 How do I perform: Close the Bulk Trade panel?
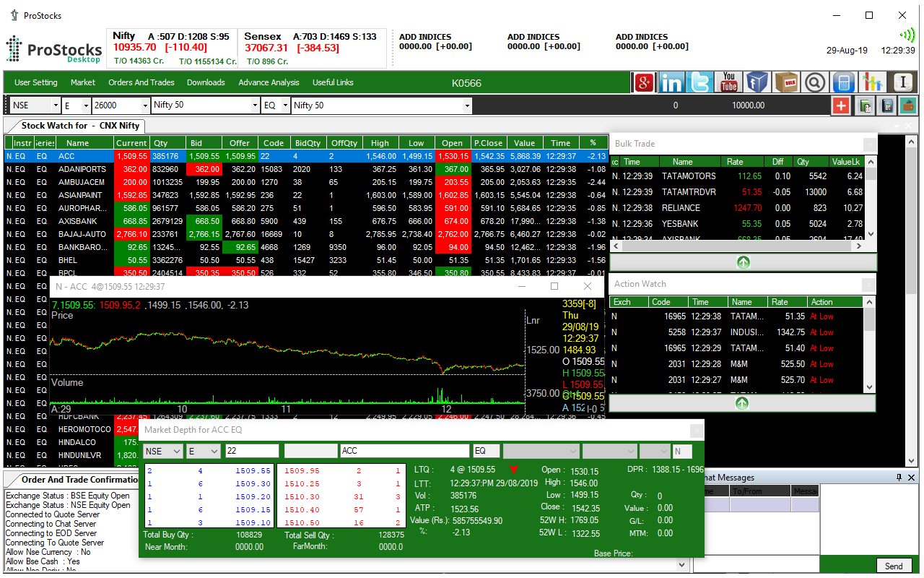(x=869, y=144)
